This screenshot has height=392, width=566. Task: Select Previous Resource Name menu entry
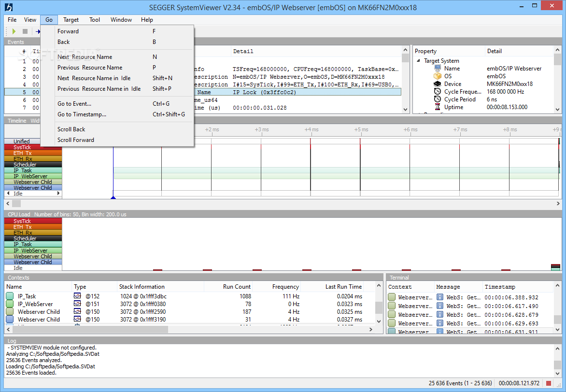[117, 68]
